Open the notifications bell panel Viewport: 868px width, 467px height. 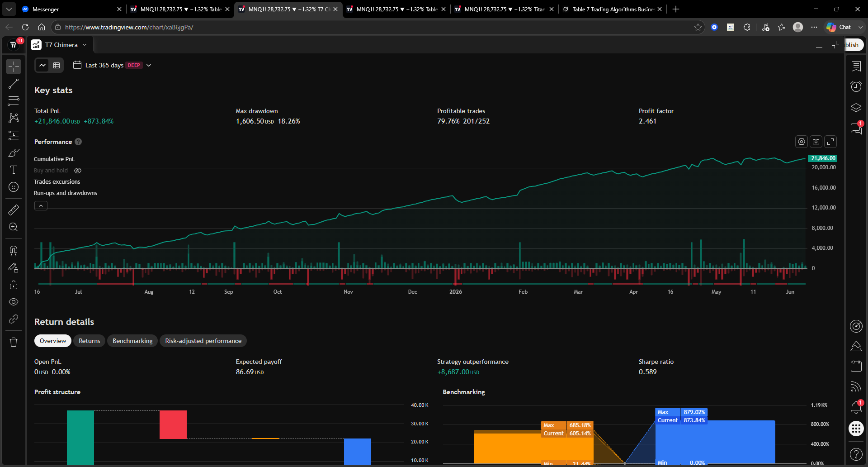(x=856, y=407)
